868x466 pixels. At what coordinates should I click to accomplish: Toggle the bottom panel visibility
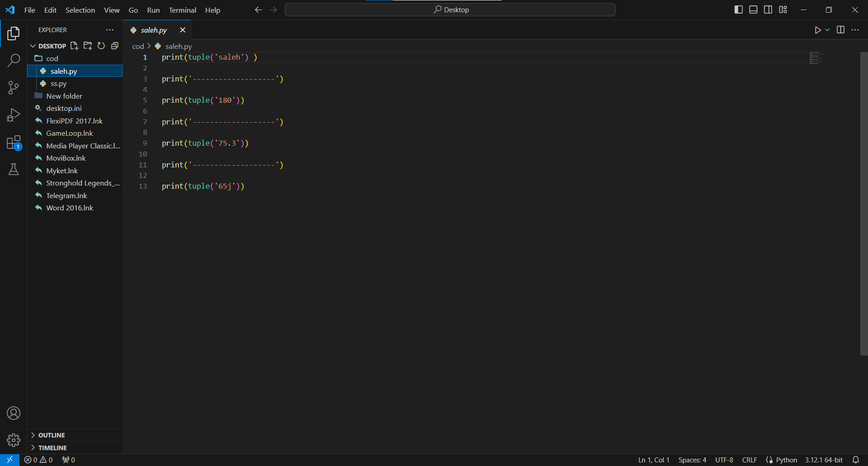pyautogui.click(x=753, y=10)
